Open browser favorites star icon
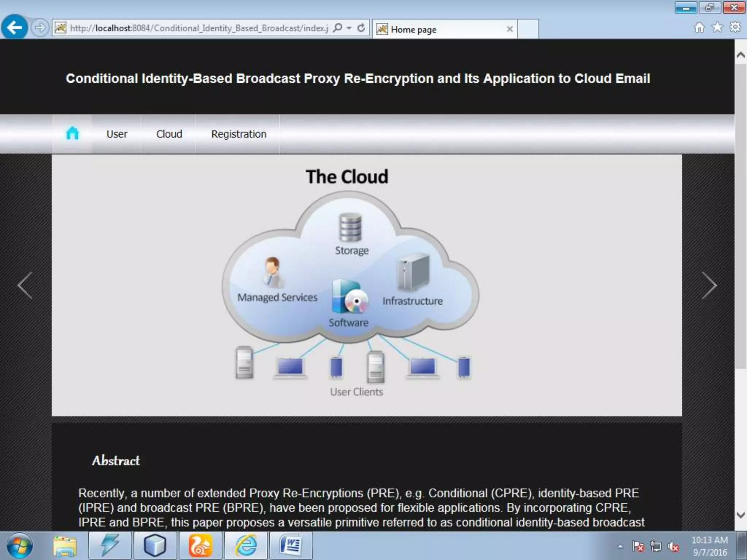747x560 pixels. [x=717, y=27]
